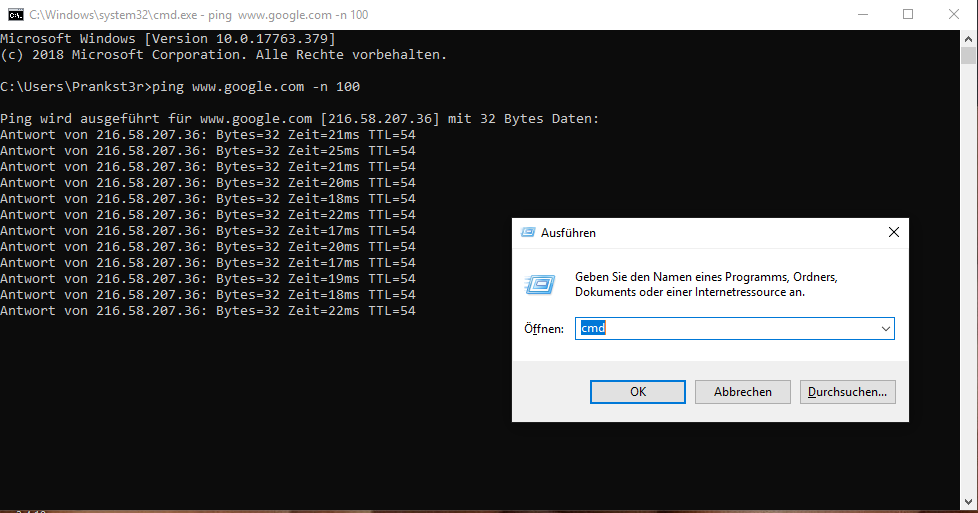Viewport: 978px width, 513px height.
Task: Minimize the cmd.exe window
Action: 863,14
